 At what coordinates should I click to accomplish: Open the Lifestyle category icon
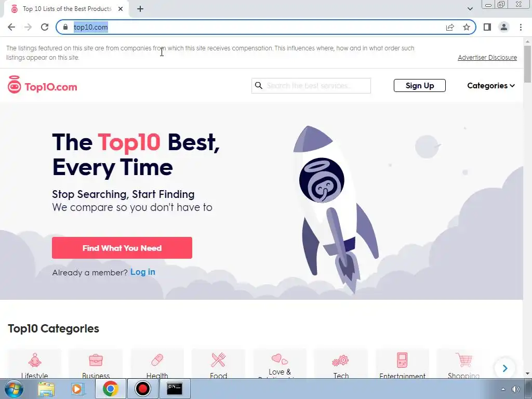pyautogui.click(x=35, y=360)
